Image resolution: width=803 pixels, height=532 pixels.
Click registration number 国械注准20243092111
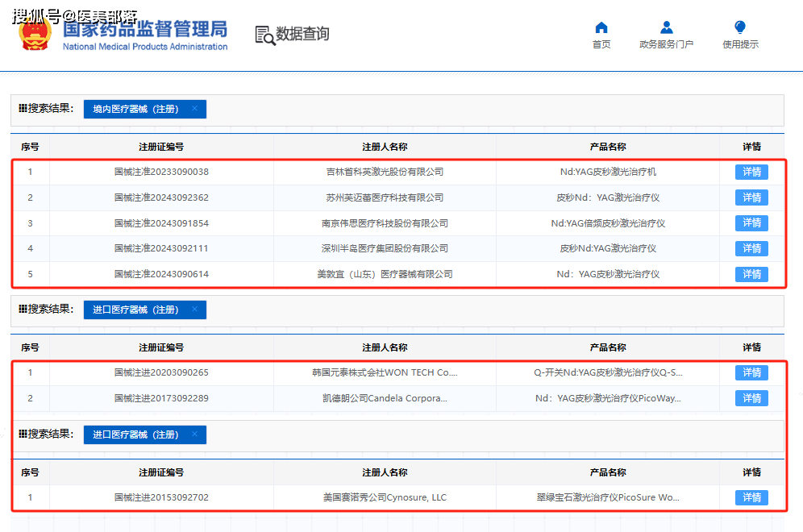click(x=161, y=248)
